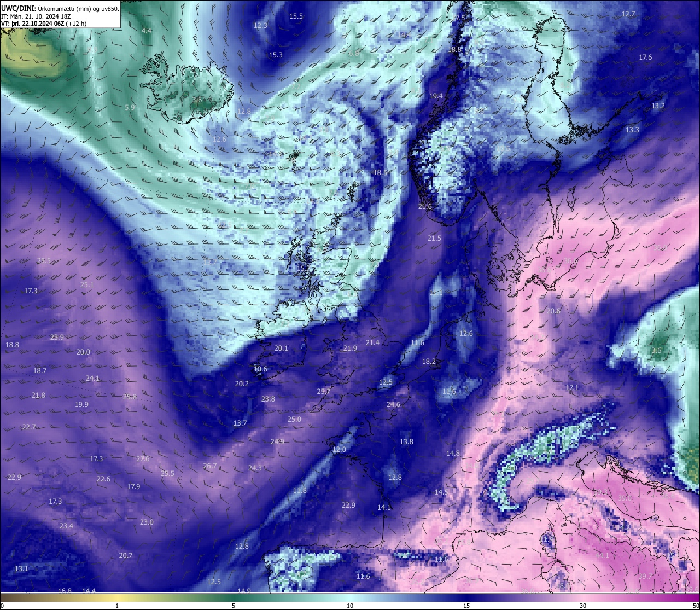Click the 10 tick on colour scale
The height and width of the screenshot is (610, 700).
pyautogui.click(x=350, y=606)
